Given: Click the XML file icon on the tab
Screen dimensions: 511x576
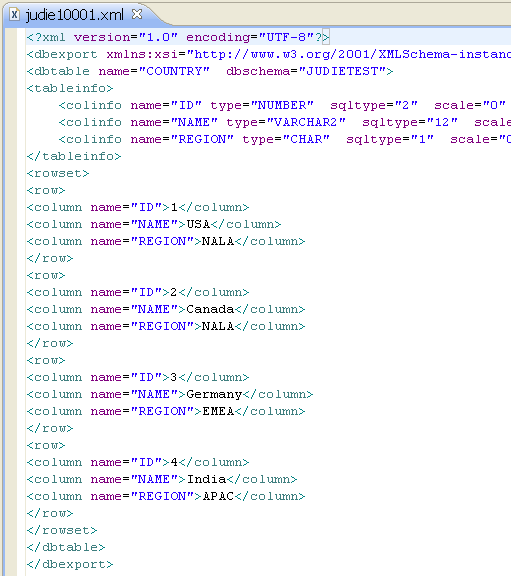Looking at the screenshot, I should pos(14,15).
